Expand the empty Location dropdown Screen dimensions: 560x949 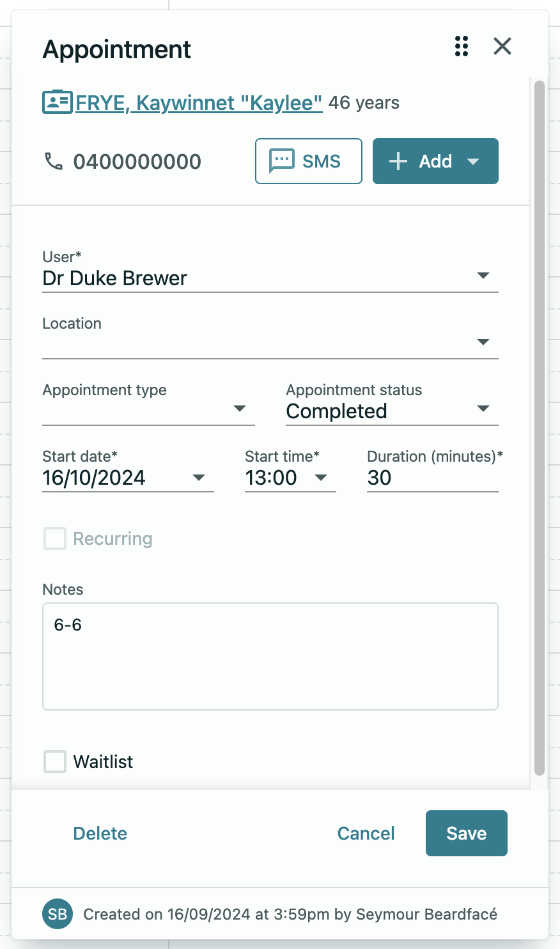click(x=484, y=341)
